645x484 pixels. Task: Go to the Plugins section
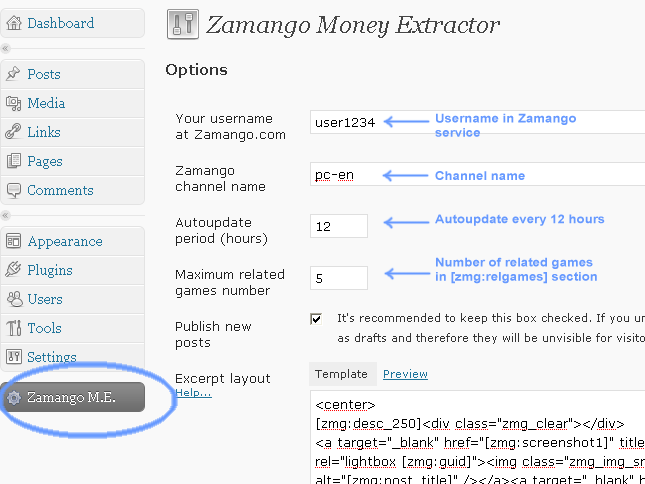coord(72,270)
